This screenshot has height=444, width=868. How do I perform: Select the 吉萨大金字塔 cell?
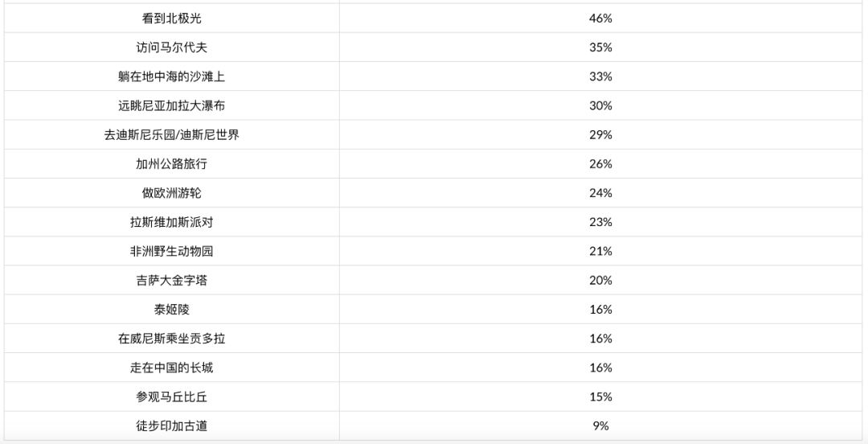(172, 281)
